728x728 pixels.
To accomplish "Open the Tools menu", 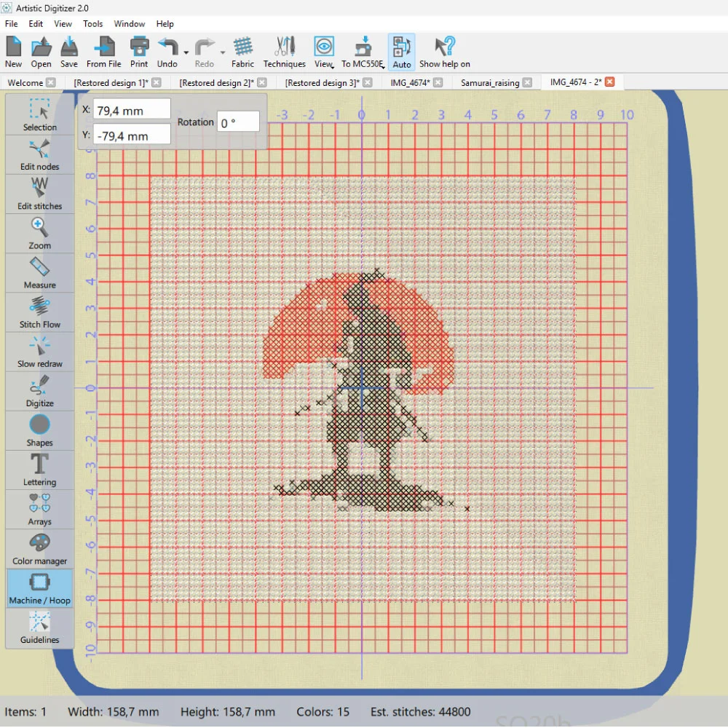I will [92, 24].
